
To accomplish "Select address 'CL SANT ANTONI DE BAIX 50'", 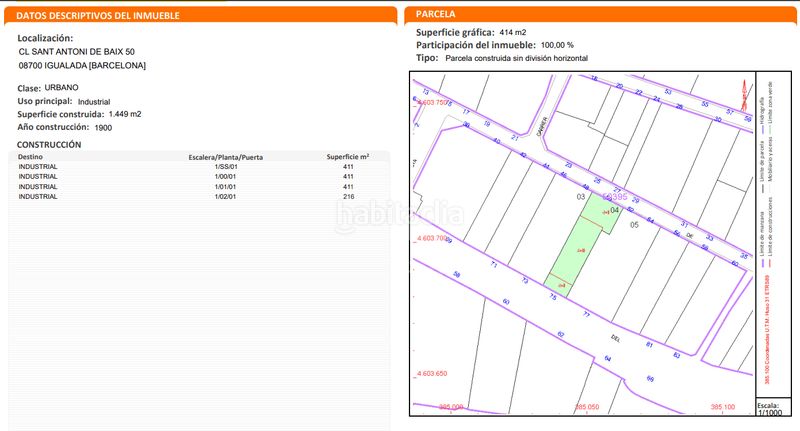I will point(77,52).
